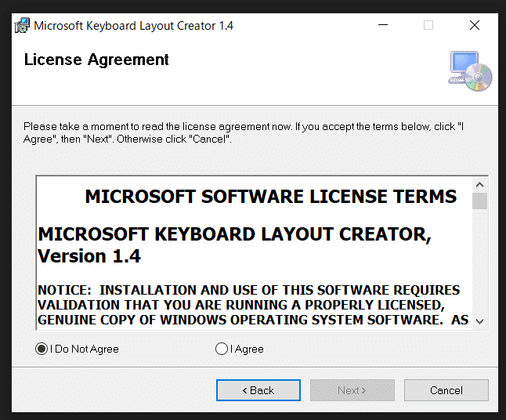Cancel the installation
506x420 pixels.
coord(446,390)
